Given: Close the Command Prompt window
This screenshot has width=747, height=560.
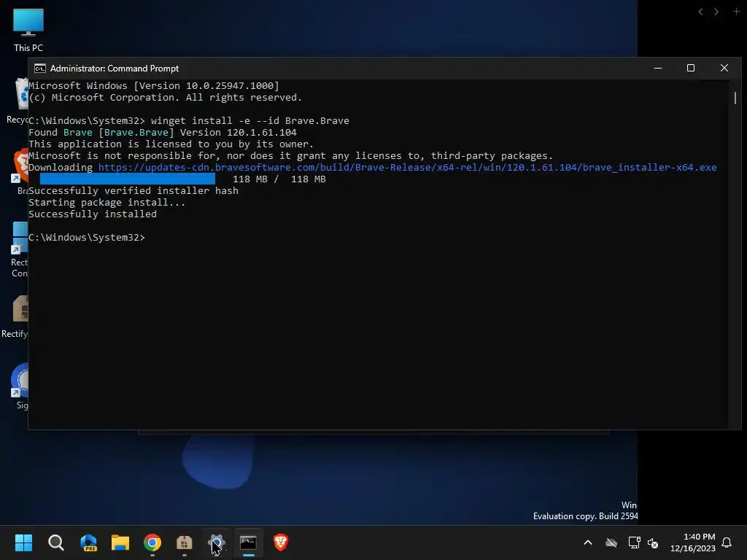Looking at the screenshot, I should pos(724,68).
